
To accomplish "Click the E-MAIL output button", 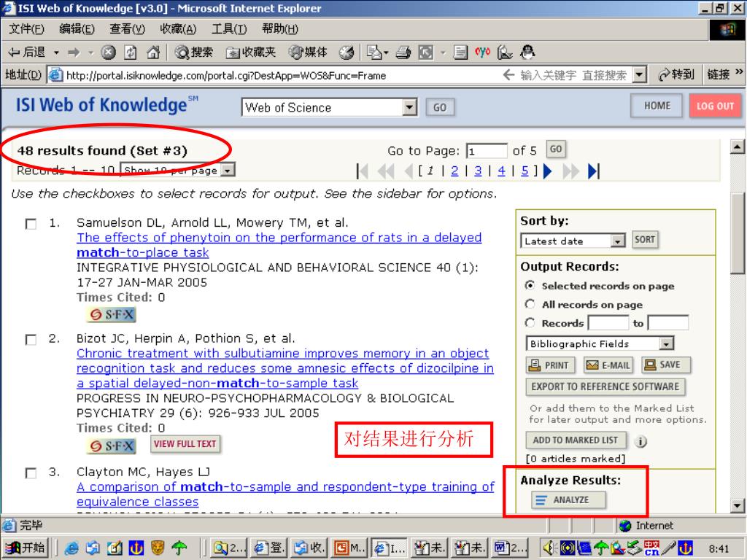I will point(608,365).
